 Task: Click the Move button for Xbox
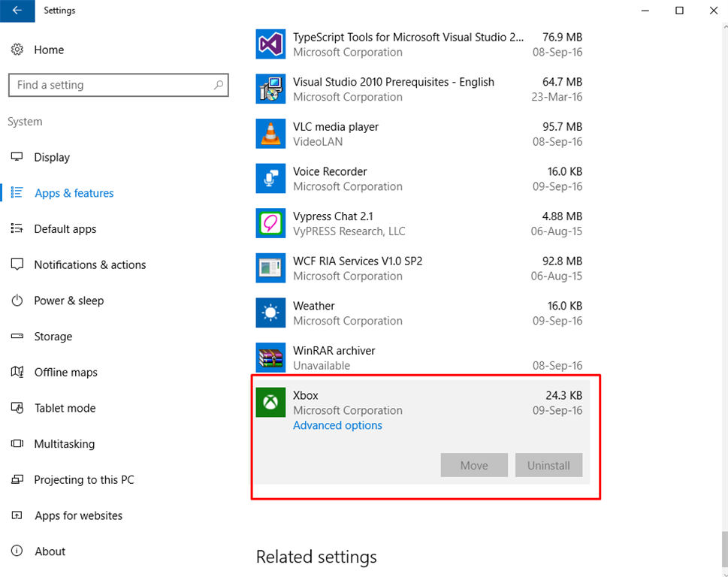coord(474,465)
